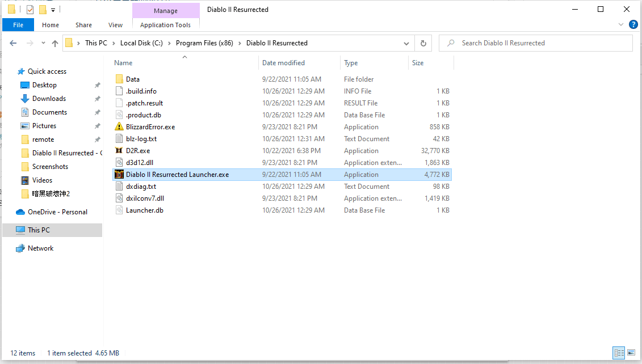Click Local Disk (C:) in breadcrumb

click(x=141, y=43)
